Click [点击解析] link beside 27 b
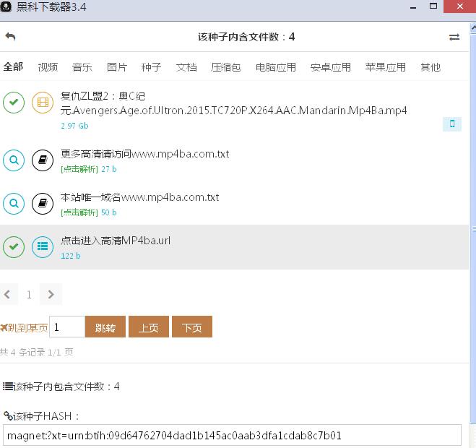The width and height of the screenshot is (476, 448). point(79,169)
